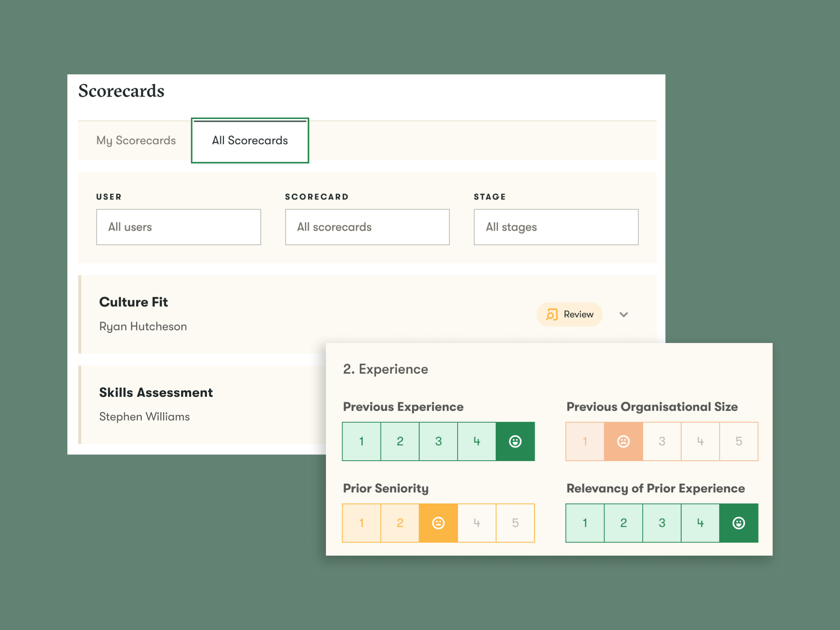Expand the Culture Fit scorecard chevron
The image size is (840, 630).
pyautogui.click(x=623, y=315)
